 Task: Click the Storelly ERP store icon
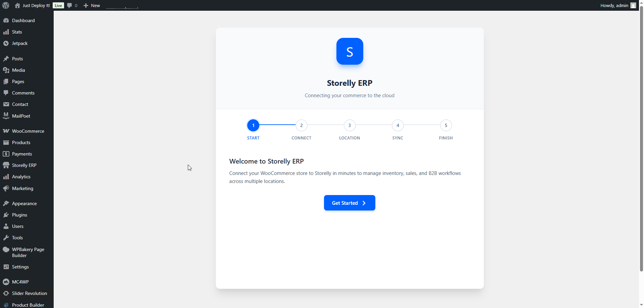[6, 165]
